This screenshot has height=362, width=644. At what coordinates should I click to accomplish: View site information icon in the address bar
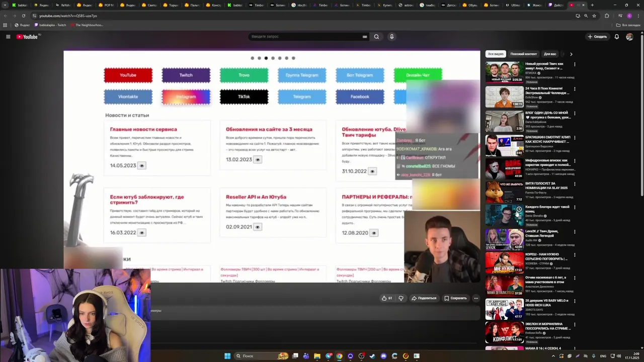(34, 16)
